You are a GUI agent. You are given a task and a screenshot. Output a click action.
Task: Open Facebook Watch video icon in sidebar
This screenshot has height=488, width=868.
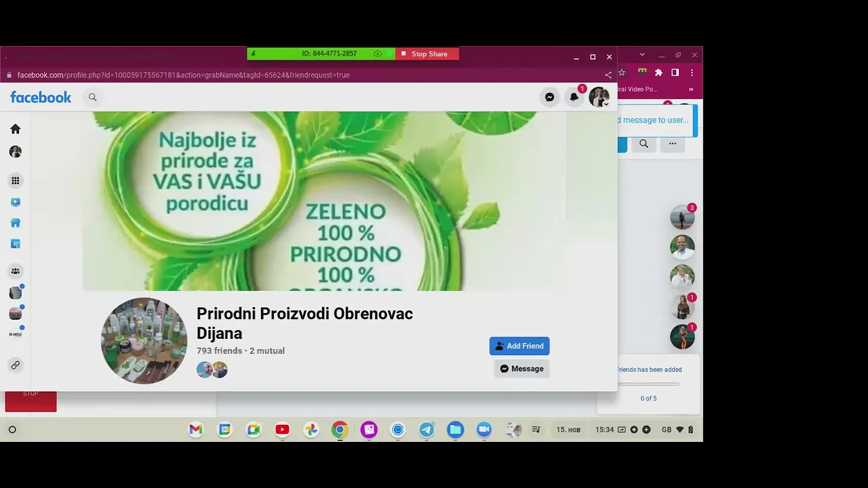point(15,202)
